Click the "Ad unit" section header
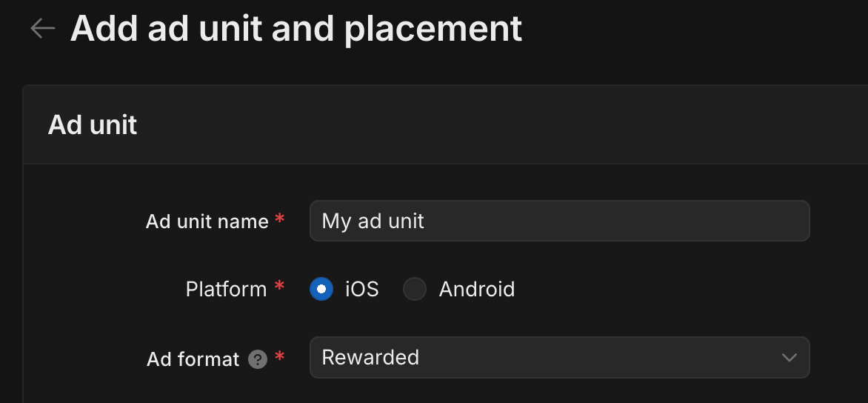Viewport: 868px width, 403px height. (93, 125)
